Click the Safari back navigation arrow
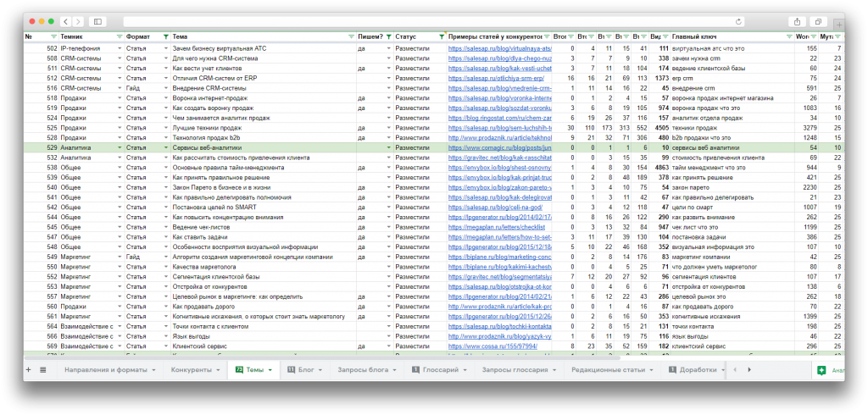Image resolution: width=868 pixels, height=415 pixels. [66, 21]
